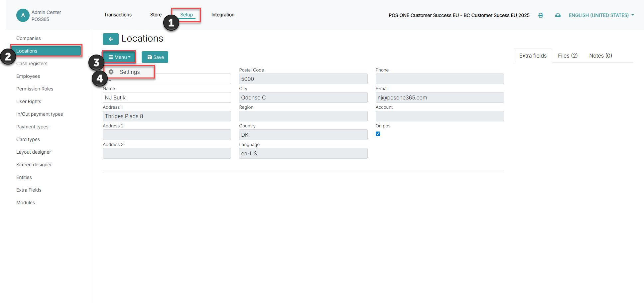
Task: Open Integration in the top navigation
Action: pyautogui.click(x=223, y=15)
